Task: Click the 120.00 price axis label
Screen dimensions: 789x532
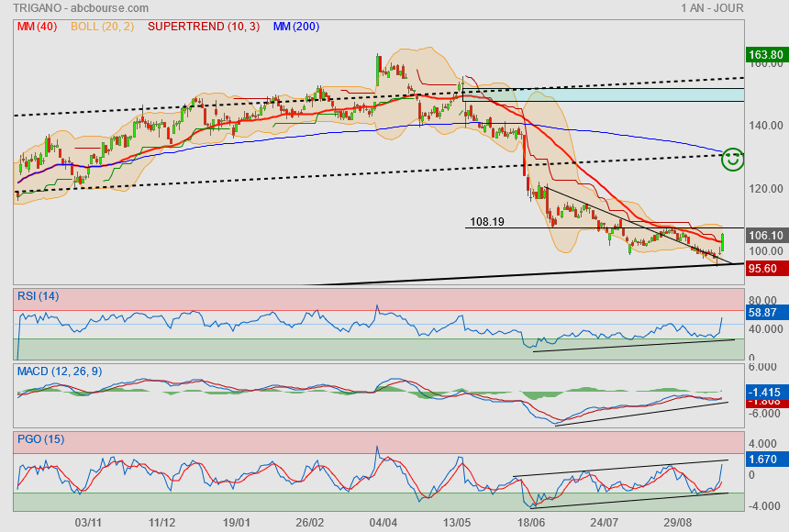Action: 766,189
